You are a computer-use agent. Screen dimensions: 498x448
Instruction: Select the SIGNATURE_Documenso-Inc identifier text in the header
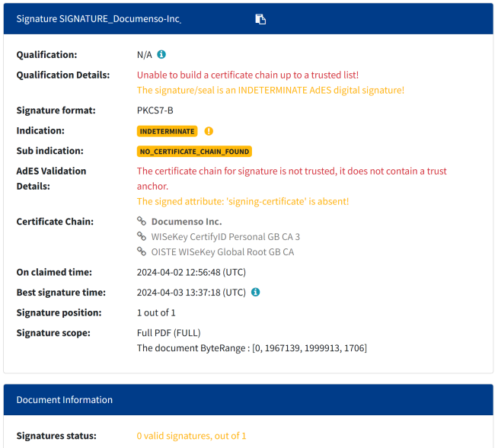pyautogui.click(x=120, y=19)
